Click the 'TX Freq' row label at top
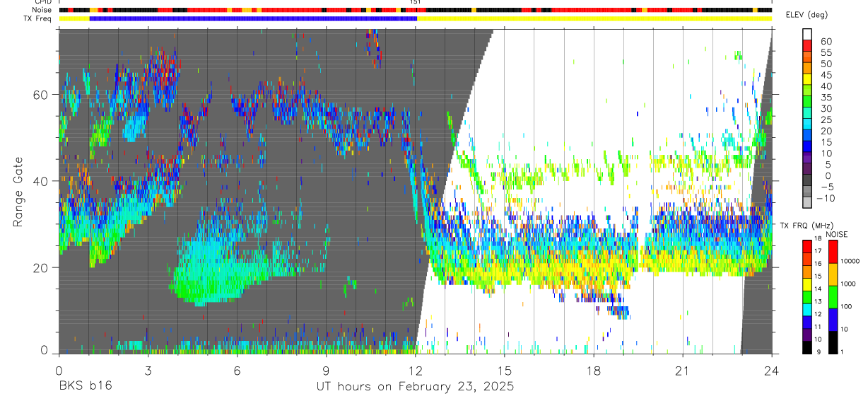Viewport: 868px width, 401px height. (38, 18)
